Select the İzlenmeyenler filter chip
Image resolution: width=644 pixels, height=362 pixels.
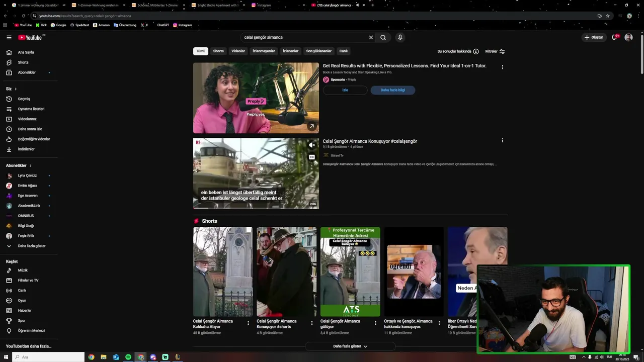(264, 51)
